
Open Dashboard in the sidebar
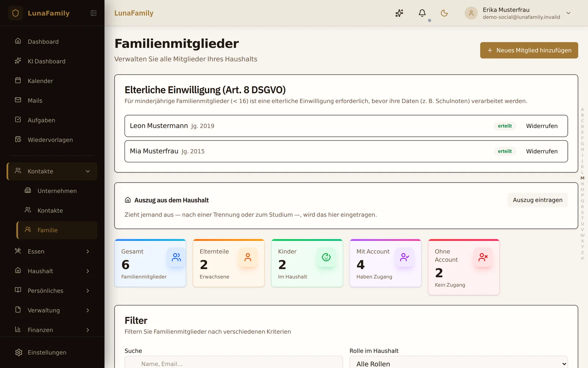click(x=52, y=42)
